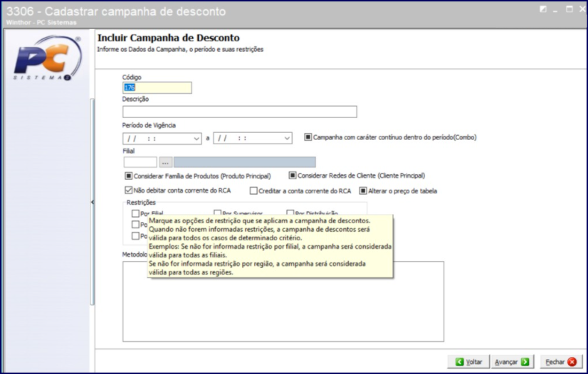Image resolution: width=588 pixels, height=374 pixels.
Task: Click the restore-window icon in title bar
Action: point(543,9)
